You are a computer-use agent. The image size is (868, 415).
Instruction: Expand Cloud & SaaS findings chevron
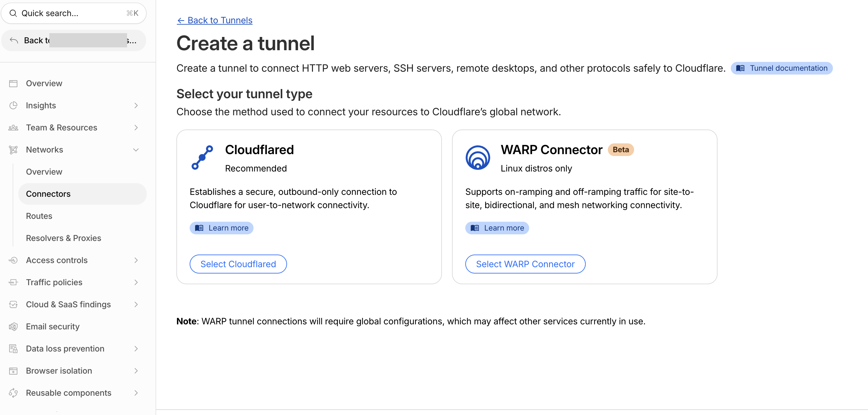tap(136, 304)
